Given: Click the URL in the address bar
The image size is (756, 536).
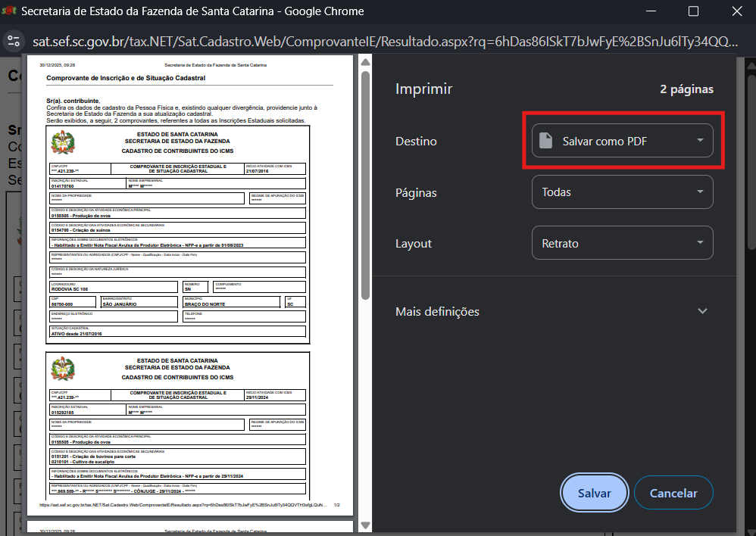Looking at the screenshot, I should pyautogui.click(x=379, y=40).
